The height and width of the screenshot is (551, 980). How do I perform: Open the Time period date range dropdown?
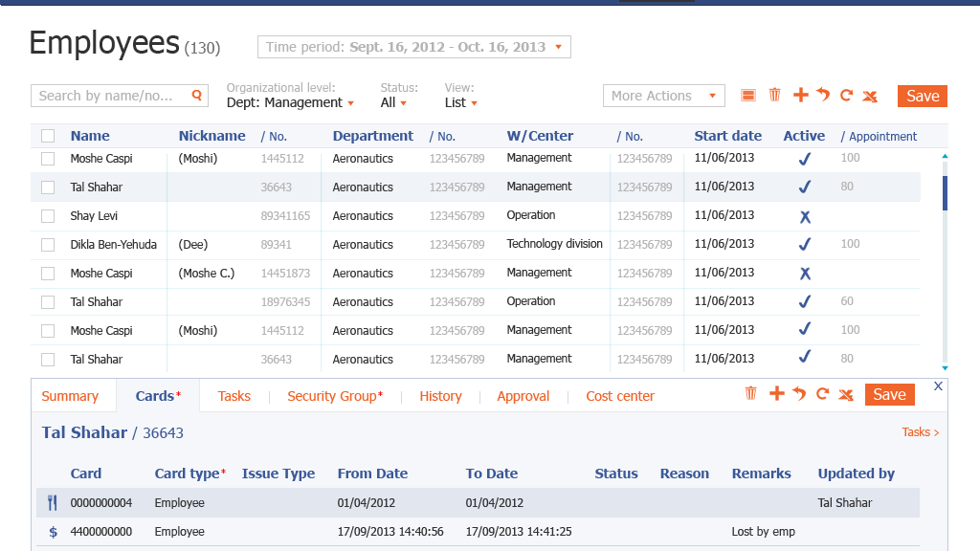coord(414,47)
